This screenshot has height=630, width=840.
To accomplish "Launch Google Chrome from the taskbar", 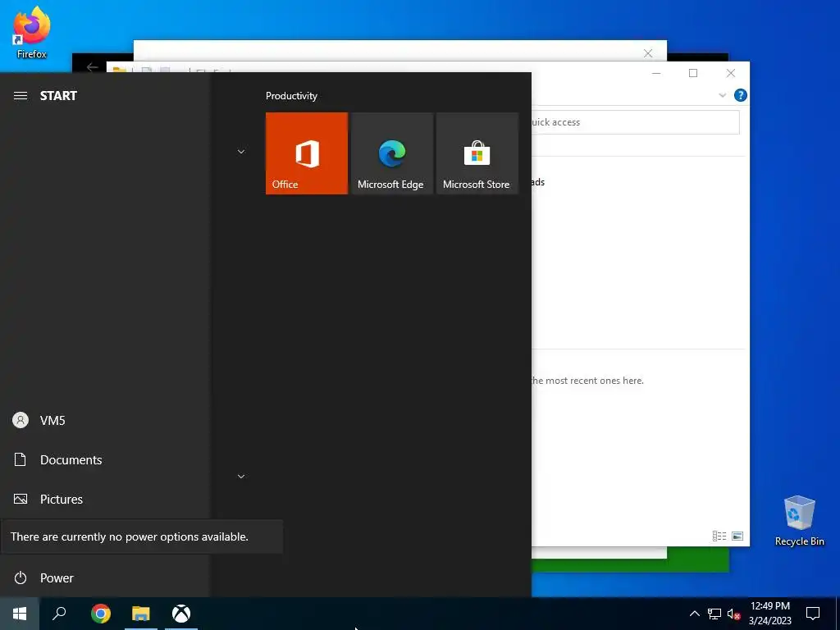I will (101, 614).
